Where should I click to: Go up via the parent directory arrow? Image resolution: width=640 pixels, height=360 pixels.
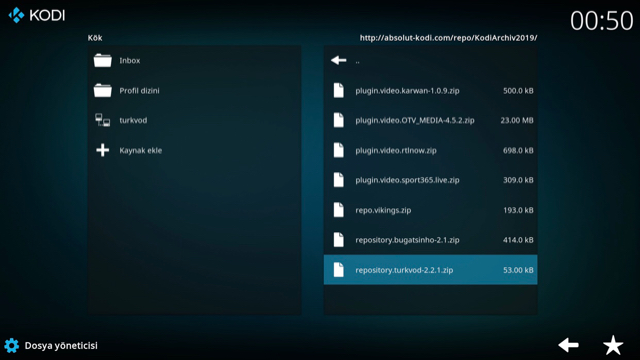[x=339, y=60]
